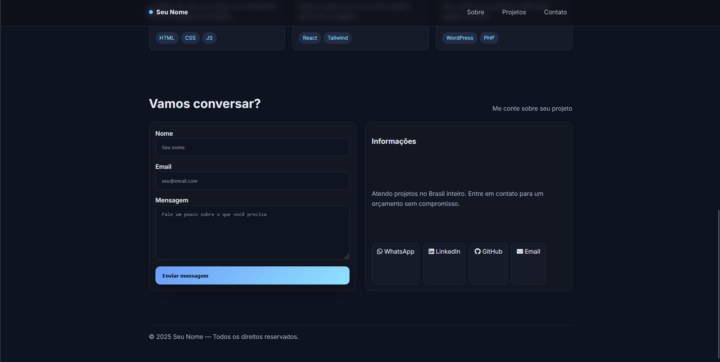Click the WhatsApp icon in contact links

[380, 251]
